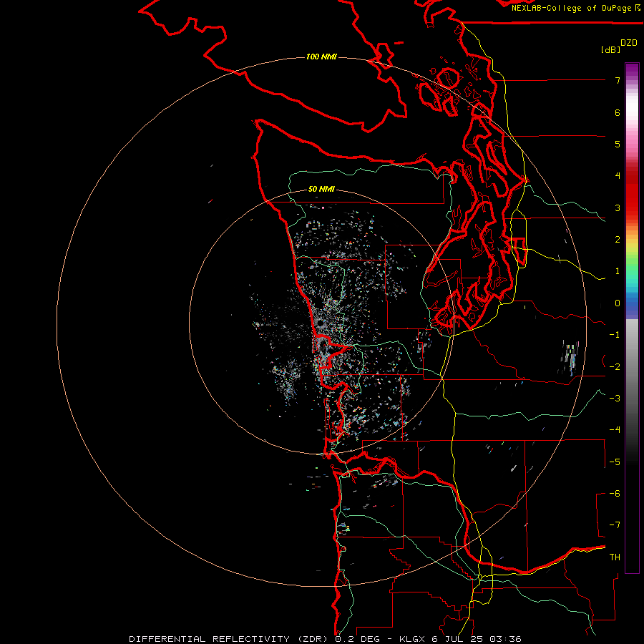Click the dark radar site dot at echo center
This screenshot has width=644, height=644.
pyautogui.click(x=320, y=323)
